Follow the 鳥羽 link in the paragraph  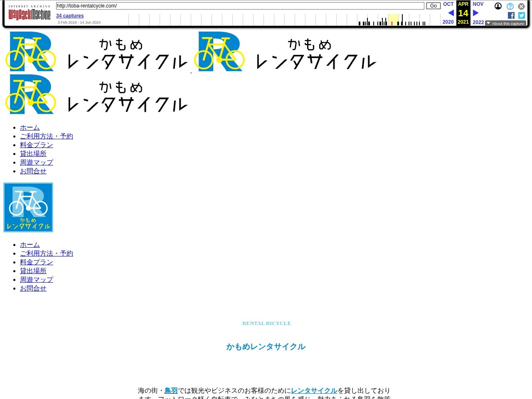(x=171, y=391)
